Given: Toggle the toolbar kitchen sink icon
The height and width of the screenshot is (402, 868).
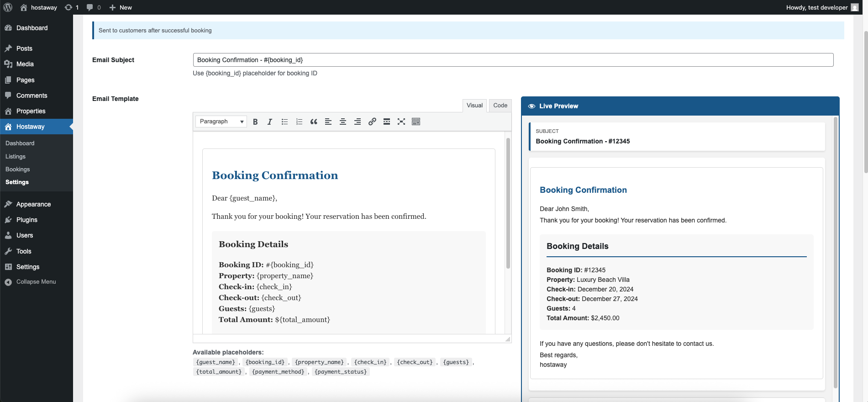Looking at the screenshot, I should [416, 122].
